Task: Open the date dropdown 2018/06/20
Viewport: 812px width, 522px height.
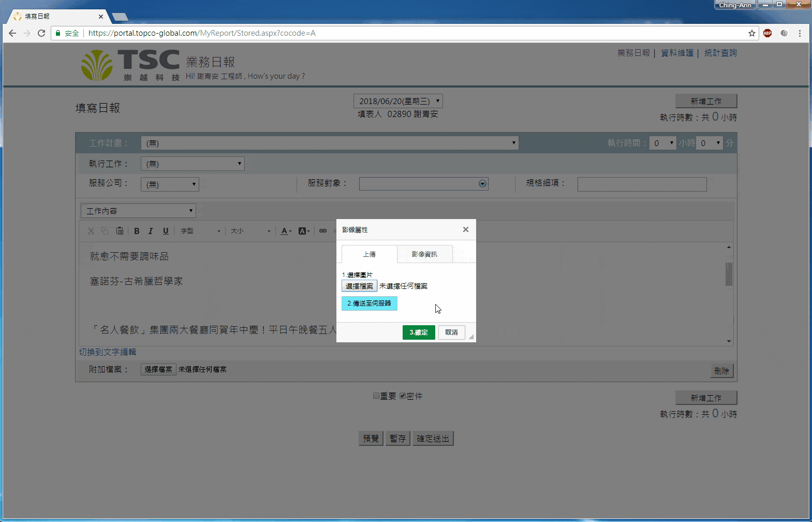Action: tap(398, 101)
